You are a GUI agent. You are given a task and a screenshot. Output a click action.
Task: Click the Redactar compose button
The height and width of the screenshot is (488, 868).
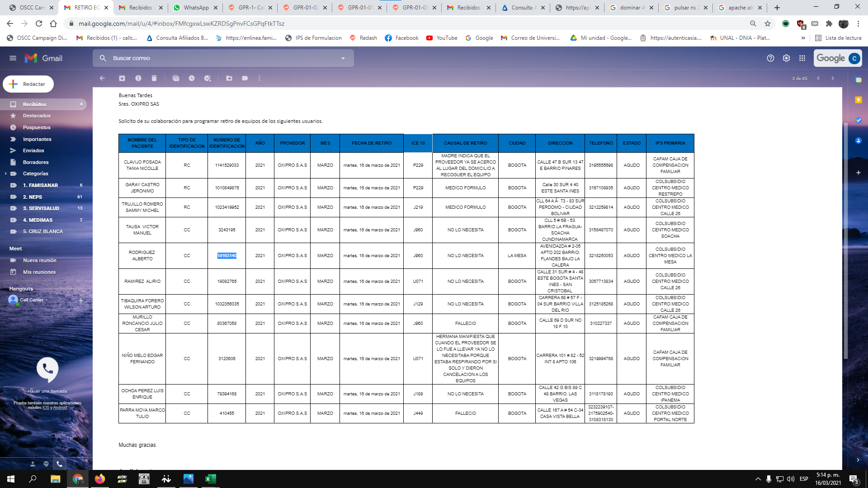[x=28, y=84]
